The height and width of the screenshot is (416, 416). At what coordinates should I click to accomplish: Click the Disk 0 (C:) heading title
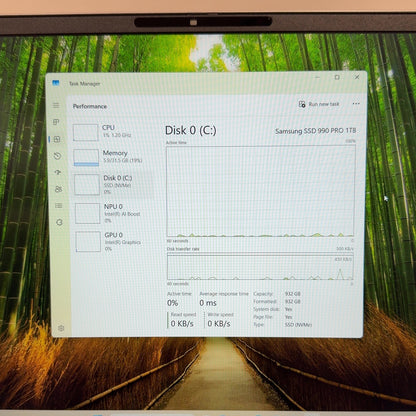[x=191, y=130]
